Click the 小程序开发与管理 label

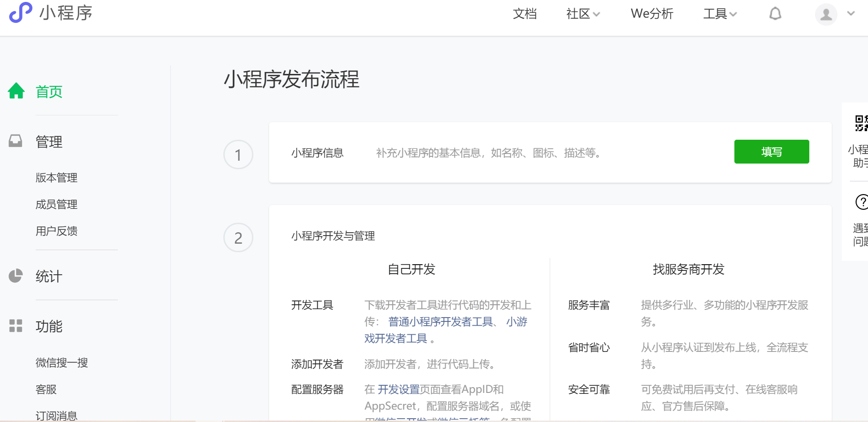(333, 236)
